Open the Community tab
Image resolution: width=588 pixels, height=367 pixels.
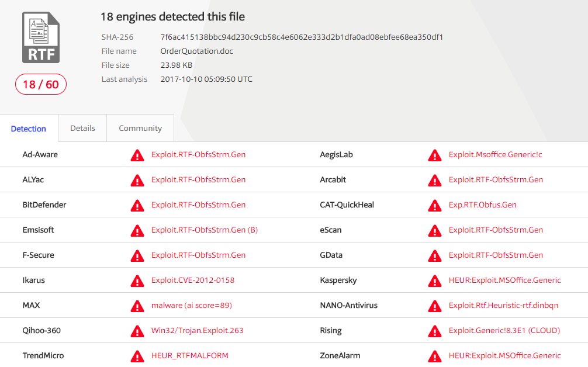[140, 129]
